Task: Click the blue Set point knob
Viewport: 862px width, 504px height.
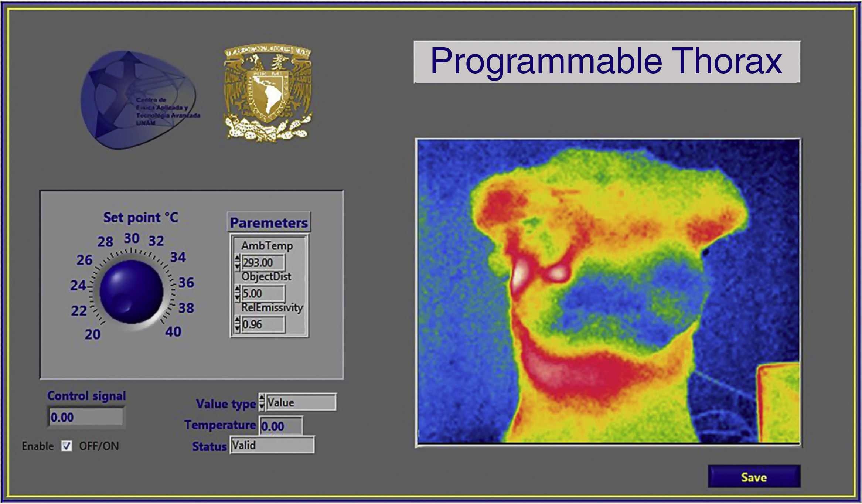Action: (131, 291)
